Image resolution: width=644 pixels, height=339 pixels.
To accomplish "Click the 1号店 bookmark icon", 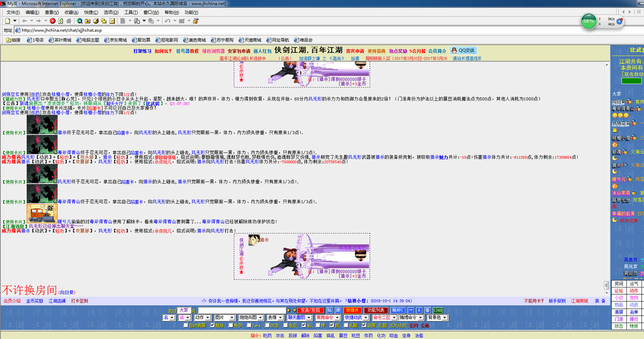I will [29, 40].
